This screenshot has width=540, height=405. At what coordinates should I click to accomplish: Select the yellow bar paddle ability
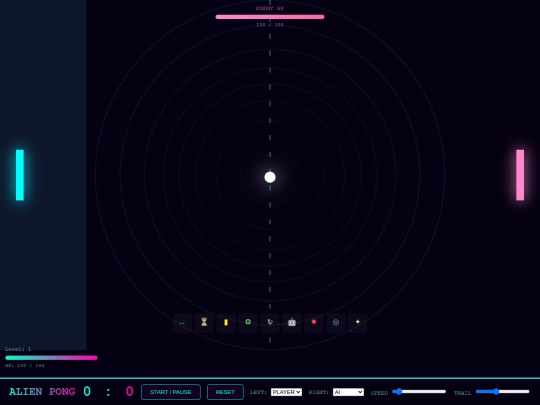click(226, 323)
